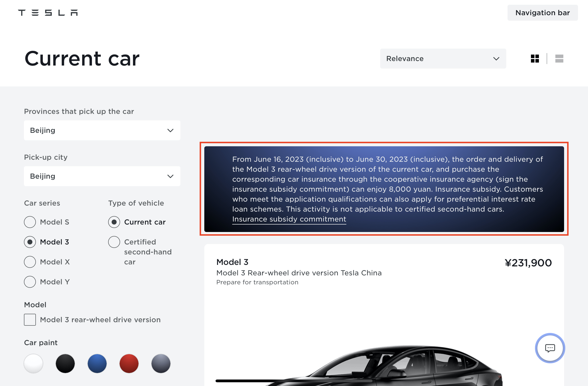Pick blue car paint swatch
The width and height of the screenshot is (588, 386).
coord(97,364)
